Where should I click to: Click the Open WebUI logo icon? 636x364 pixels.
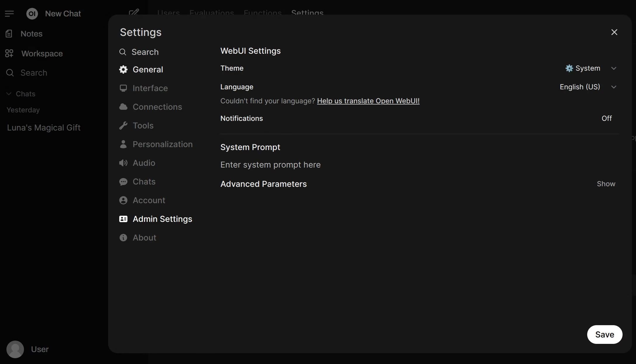click(x=32, y=13)
